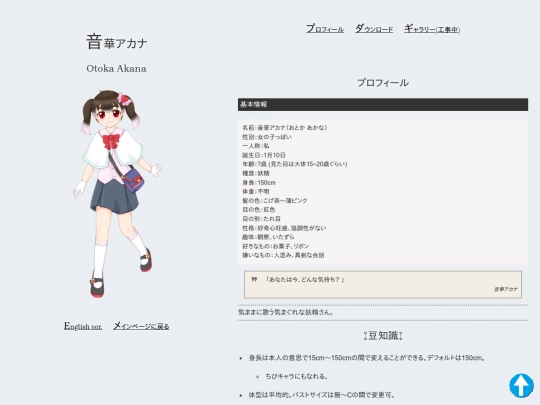The image size is (540, 405).
Task: Select the 体重:不明 line
Action: 256,191
